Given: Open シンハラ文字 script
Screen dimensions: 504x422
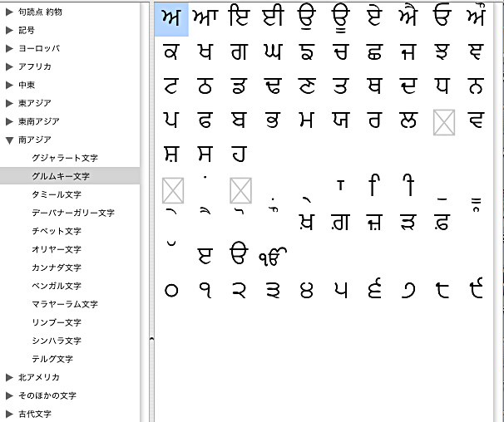Looking at the screenshot, I should (57, 341).
